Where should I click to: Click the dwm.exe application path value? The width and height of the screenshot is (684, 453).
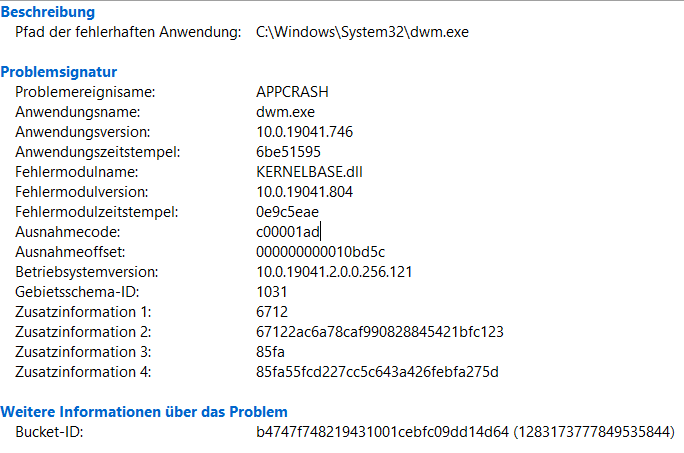(x=362, y=32)
